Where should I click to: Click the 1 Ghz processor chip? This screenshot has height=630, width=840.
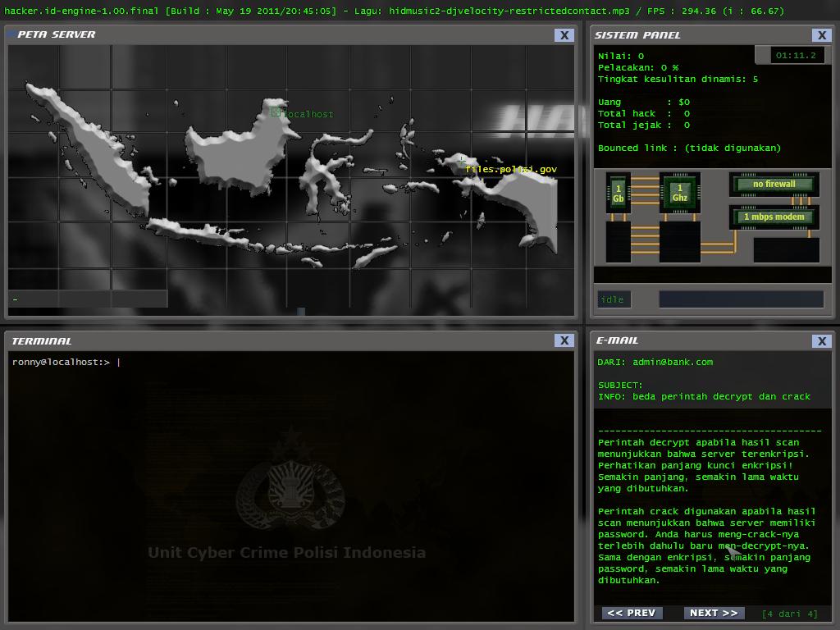click(679, 193)
